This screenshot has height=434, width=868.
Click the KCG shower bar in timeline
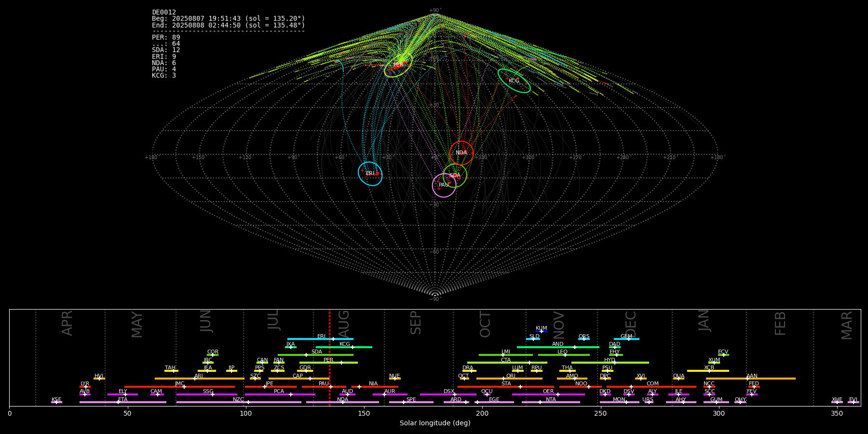(344, 347)
